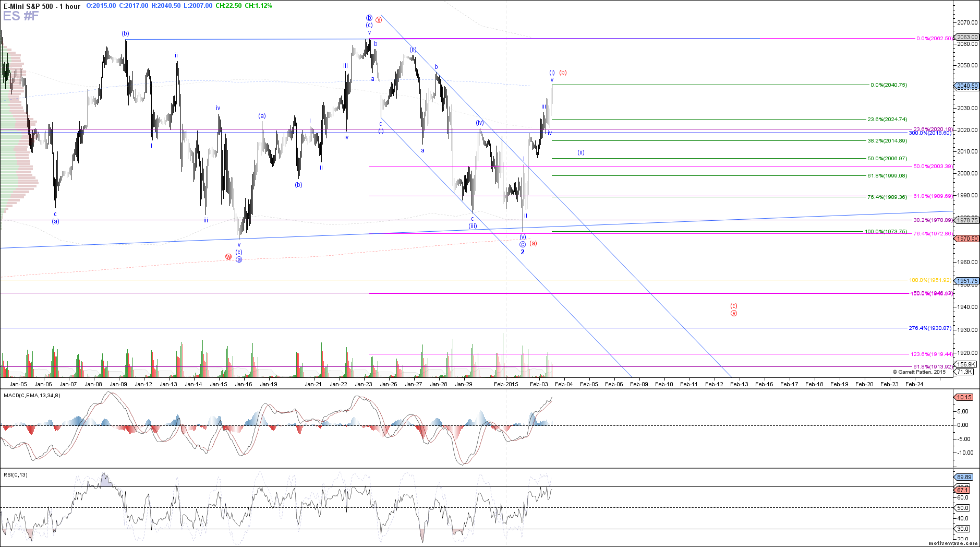The width and height of the screenshot is (980, 547).
Task: Click the "Feb-03" date axis label
Action: click(x=539, y=384)
